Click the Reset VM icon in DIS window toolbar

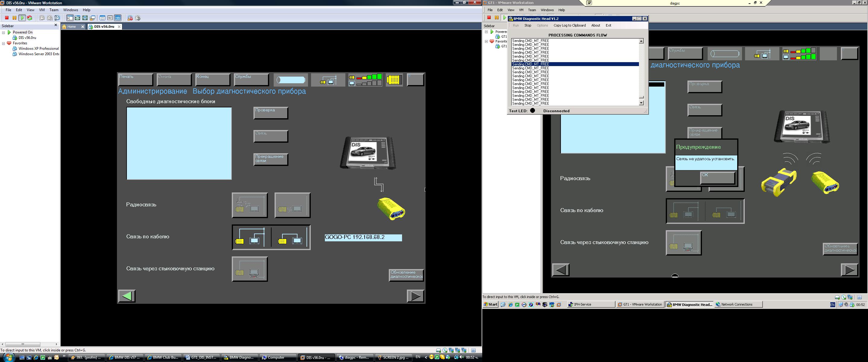[x=30, y=18]
